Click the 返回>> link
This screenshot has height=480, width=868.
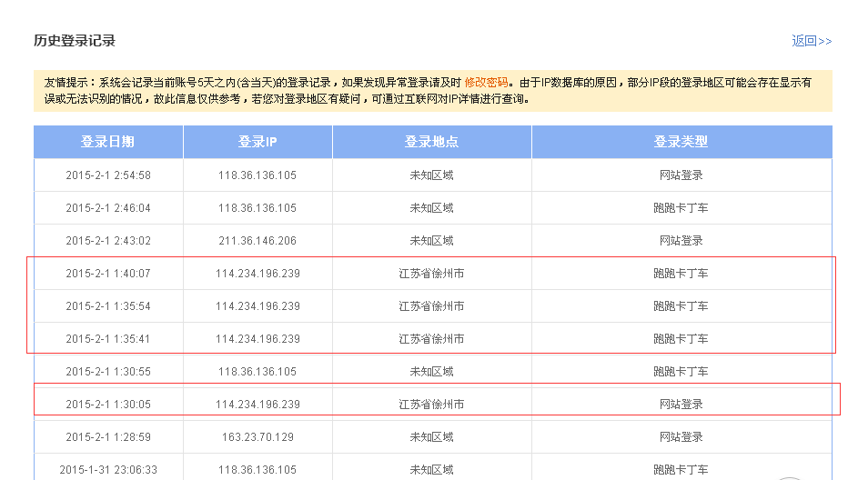(812, 41)
